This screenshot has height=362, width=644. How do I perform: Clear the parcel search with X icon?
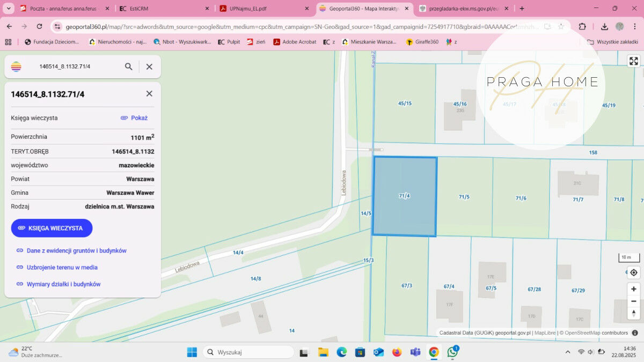tap(149, 67)
